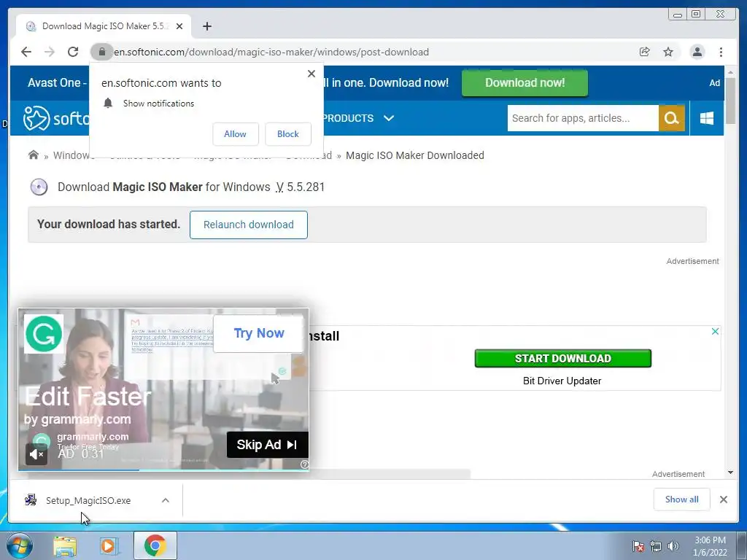
Task: Click the video ad progress bar
Action: pyautogui.click(x=163, y=470)
